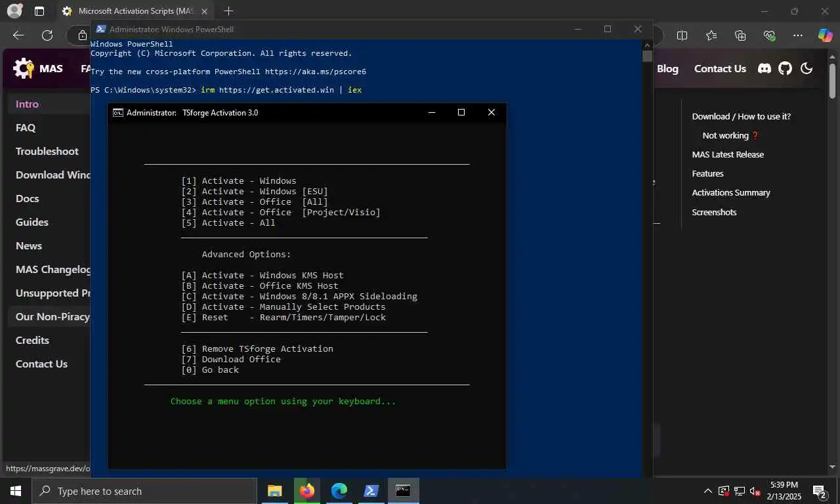This screenshot has height=504, width=840.
Task: Open the Discord icon link
Action: tap(765, 68)
